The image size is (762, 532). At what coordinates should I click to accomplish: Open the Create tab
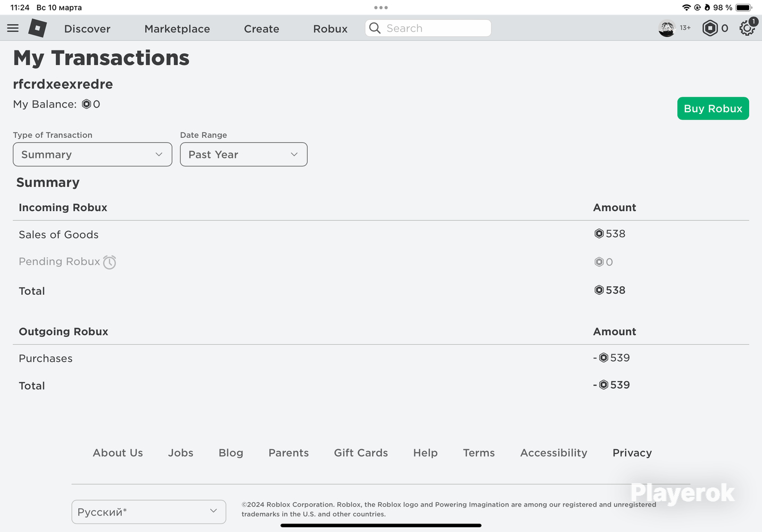click(261, 29)
